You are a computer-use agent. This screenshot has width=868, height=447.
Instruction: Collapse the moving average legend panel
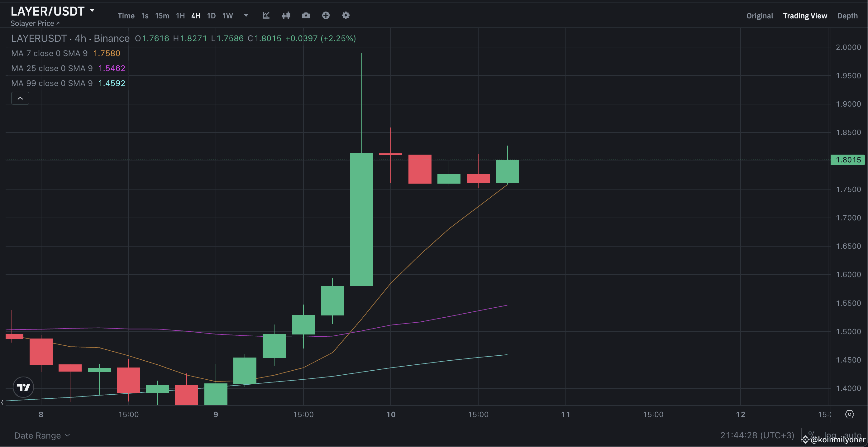tap(20, 98)
